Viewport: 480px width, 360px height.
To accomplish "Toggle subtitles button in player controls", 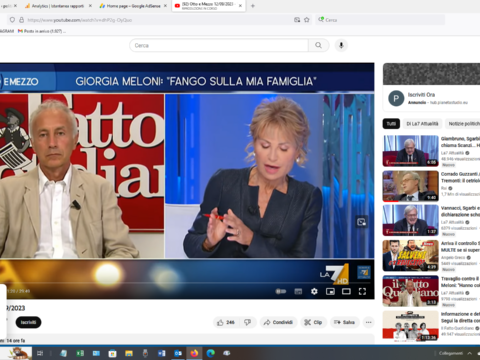I will coord(298,292).
